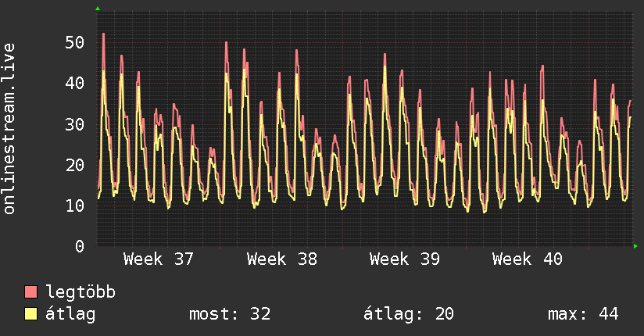This screenshot has width=644, height=336.
Task: Click the 'átlag: 20' statistic value
Action: point(409,314)
